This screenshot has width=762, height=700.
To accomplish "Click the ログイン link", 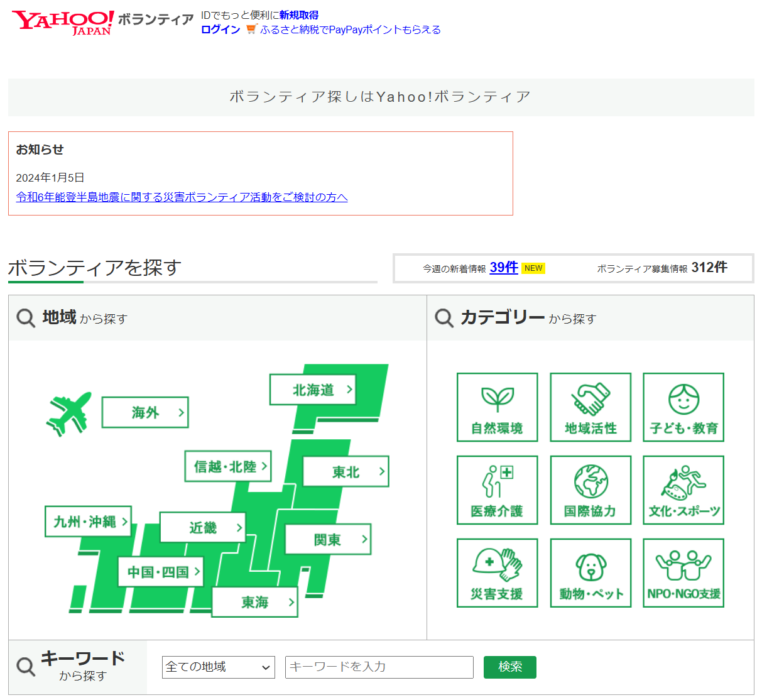I will [x=220, y=30].
